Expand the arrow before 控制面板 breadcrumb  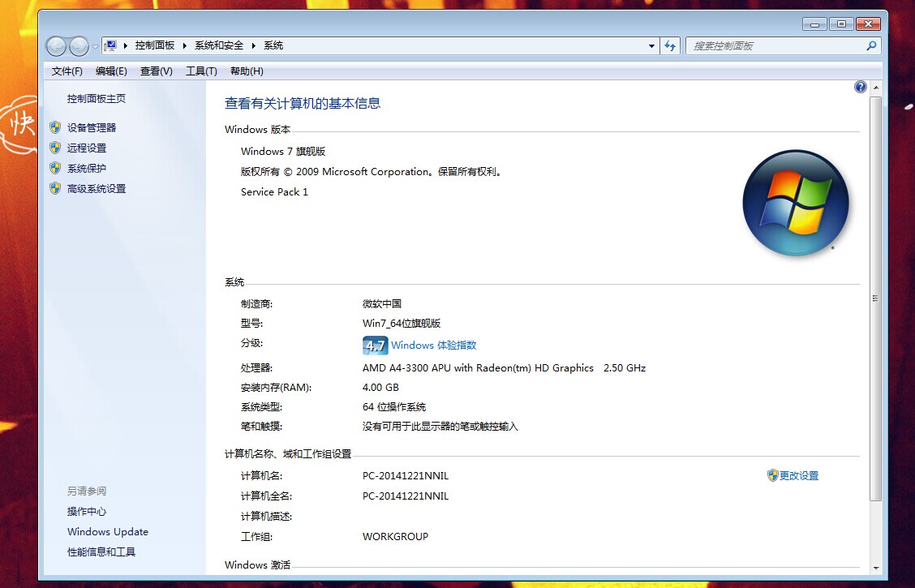pos(126,45)
